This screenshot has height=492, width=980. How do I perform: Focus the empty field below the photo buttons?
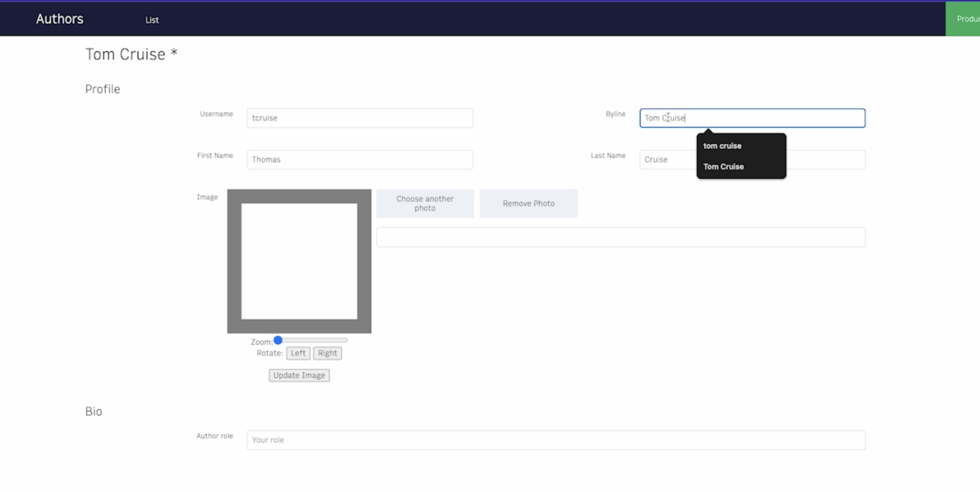(x=621, y=237)
